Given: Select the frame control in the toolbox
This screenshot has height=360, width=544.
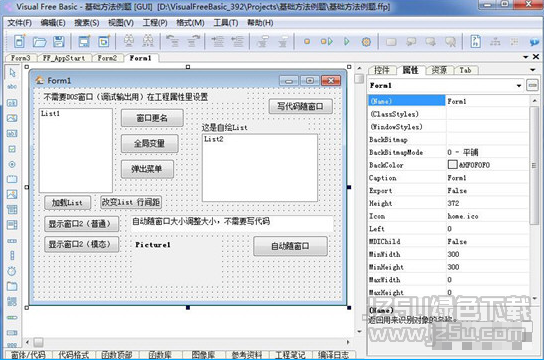Looking at the screenshot, I should coord(12,179).
